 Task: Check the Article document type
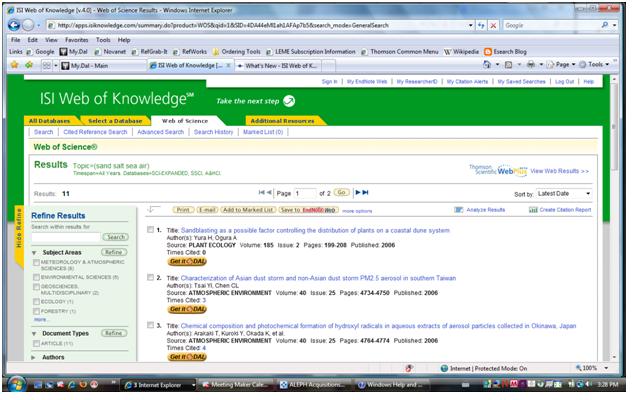tap(36, 344)
